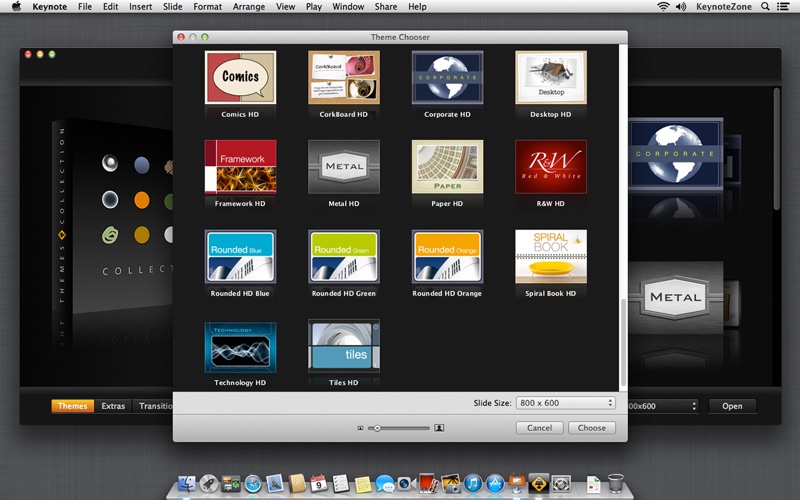Click Corporate globe preview in background window
Image resolution: width=800 pixels, height=500 pixels.
tap(676, 154)
